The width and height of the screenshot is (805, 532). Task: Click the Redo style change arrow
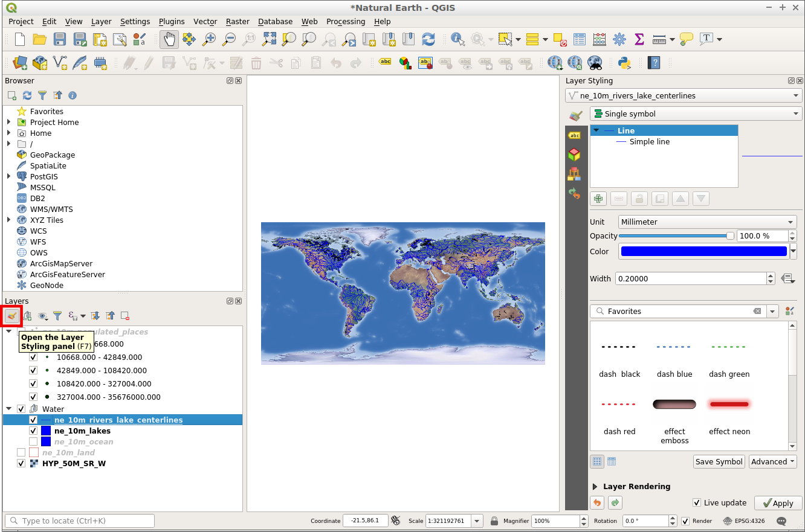tap(615, 502)
